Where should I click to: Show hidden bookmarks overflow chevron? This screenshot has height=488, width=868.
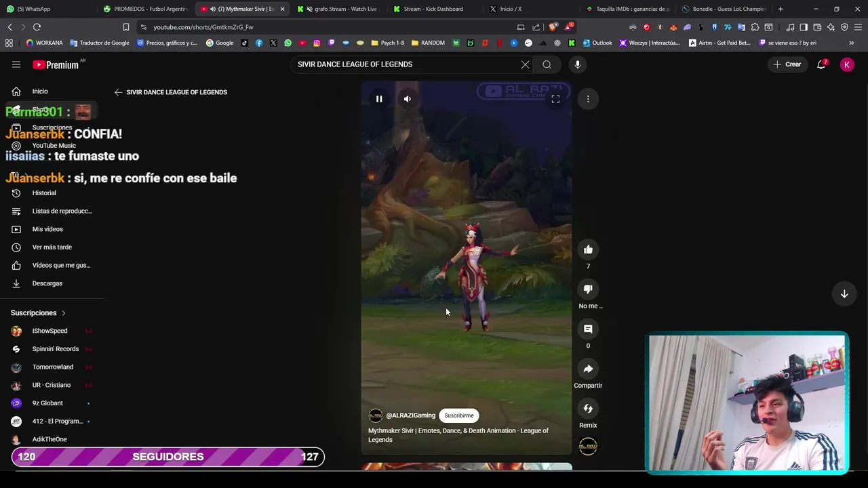[851, 43]
